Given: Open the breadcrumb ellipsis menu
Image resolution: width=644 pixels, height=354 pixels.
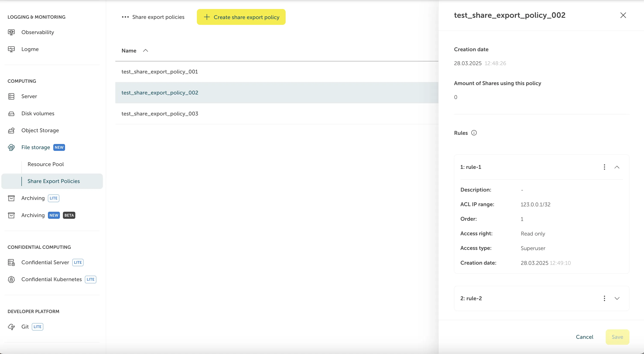Looking at the screenshot, I should [125, 17].
